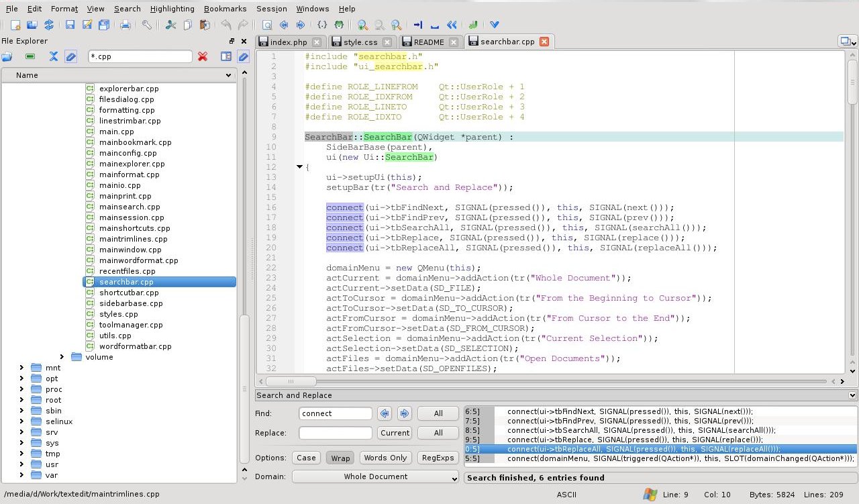Click the Redo arrow in toolbar
The width and height of the screenshot is (859, 504).
pyautogui.click(x=243, y=25)
